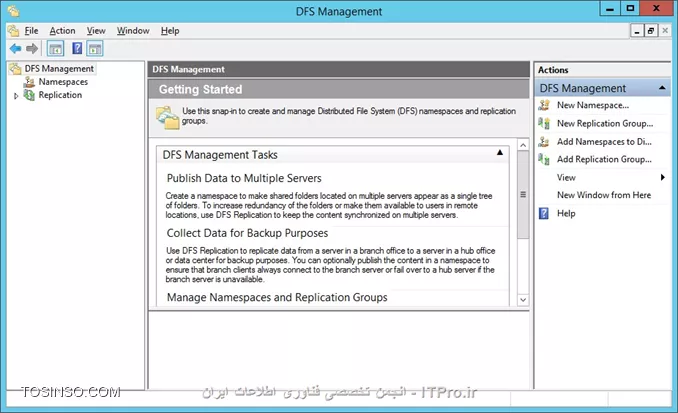
Task: Click New Replication Group... action
Action: click(x=605, y=123)
